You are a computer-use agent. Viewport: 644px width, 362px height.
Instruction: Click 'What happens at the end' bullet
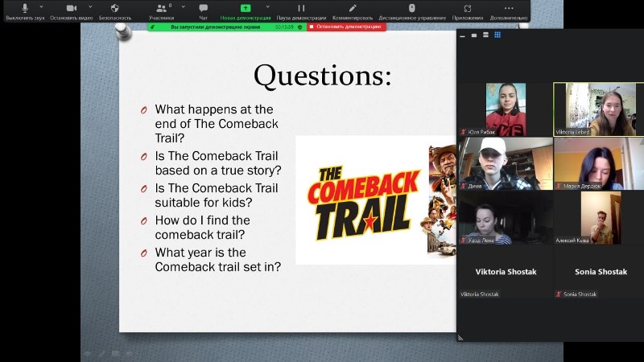[217, 124]
